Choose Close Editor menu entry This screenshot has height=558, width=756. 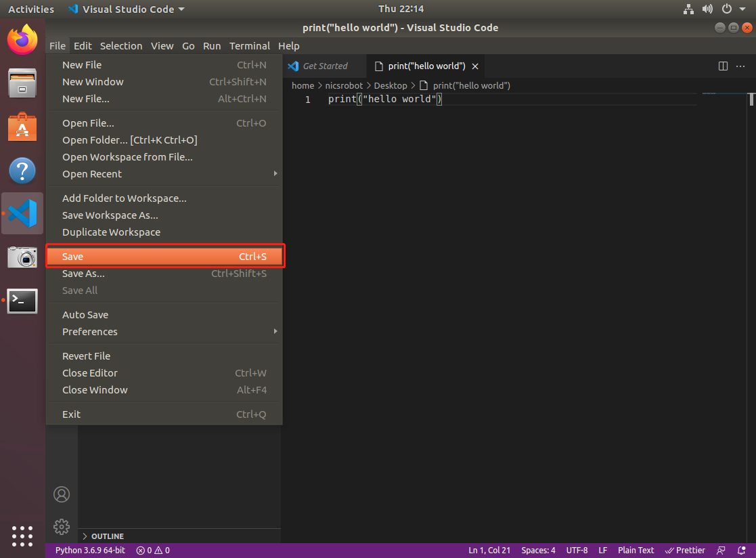click(164, 373)
